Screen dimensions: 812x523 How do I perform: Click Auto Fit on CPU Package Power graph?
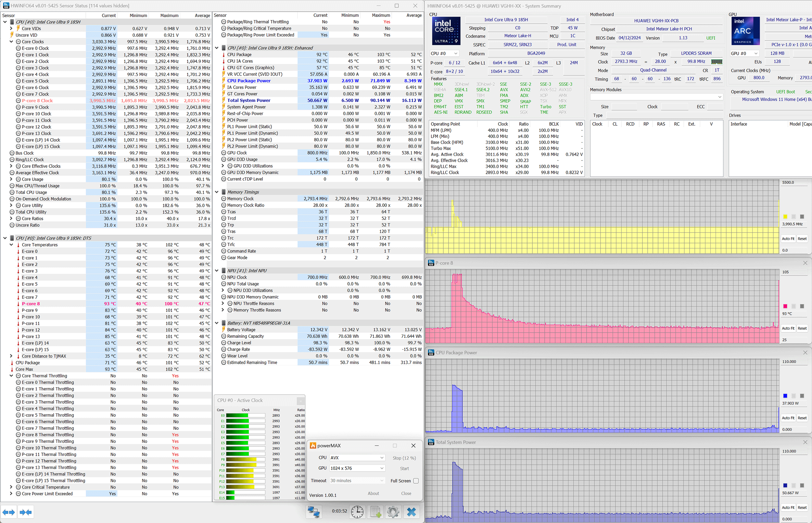coord(788,418)
